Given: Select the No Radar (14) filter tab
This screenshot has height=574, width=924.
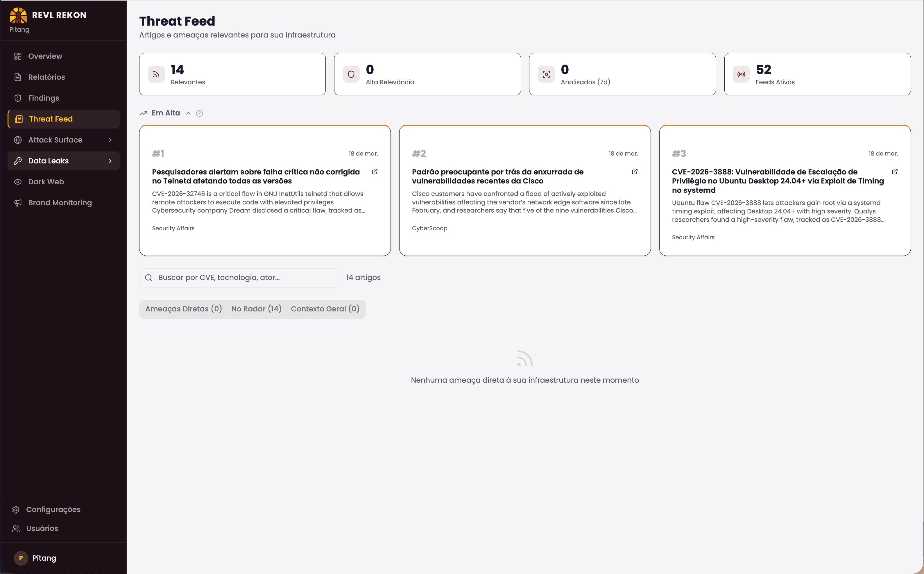Looking at the screenshot, I should (256, 309).
